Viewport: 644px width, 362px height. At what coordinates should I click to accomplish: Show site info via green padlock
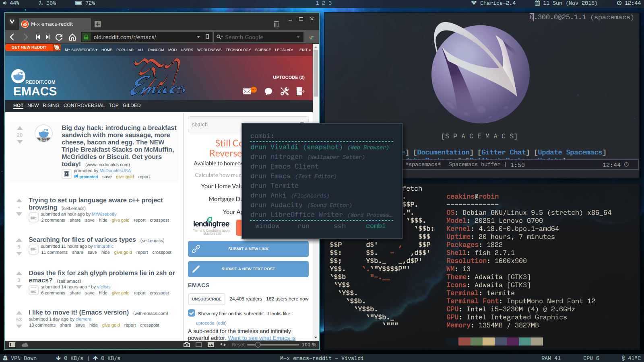click(86, 37)
